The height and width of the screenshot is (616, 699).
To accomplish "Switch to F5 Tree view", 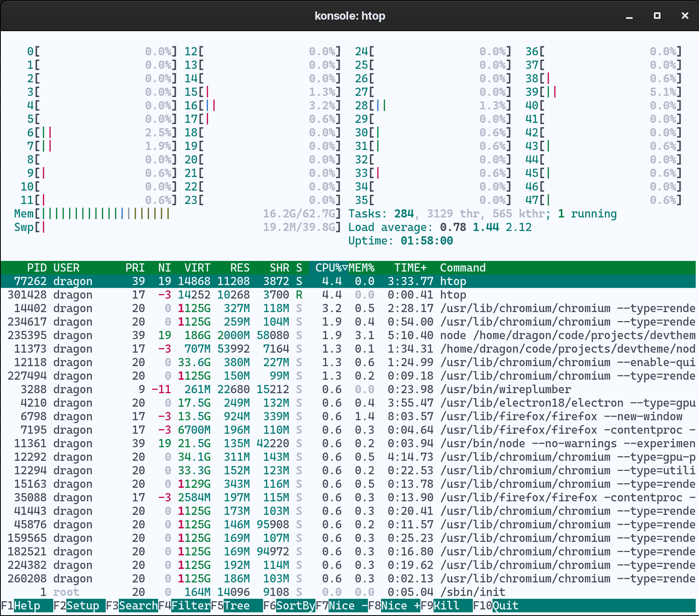I will [237, 605].
